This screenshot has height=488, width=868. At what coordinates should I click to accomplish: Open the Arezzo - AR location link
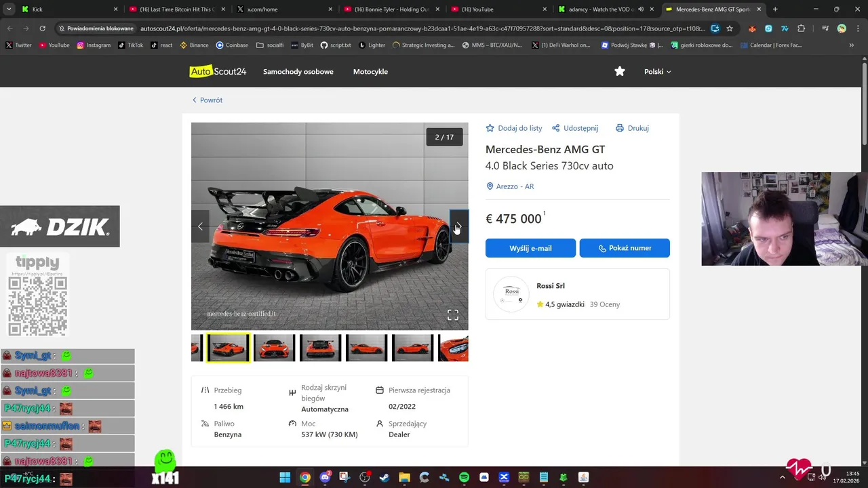(510, 186)
